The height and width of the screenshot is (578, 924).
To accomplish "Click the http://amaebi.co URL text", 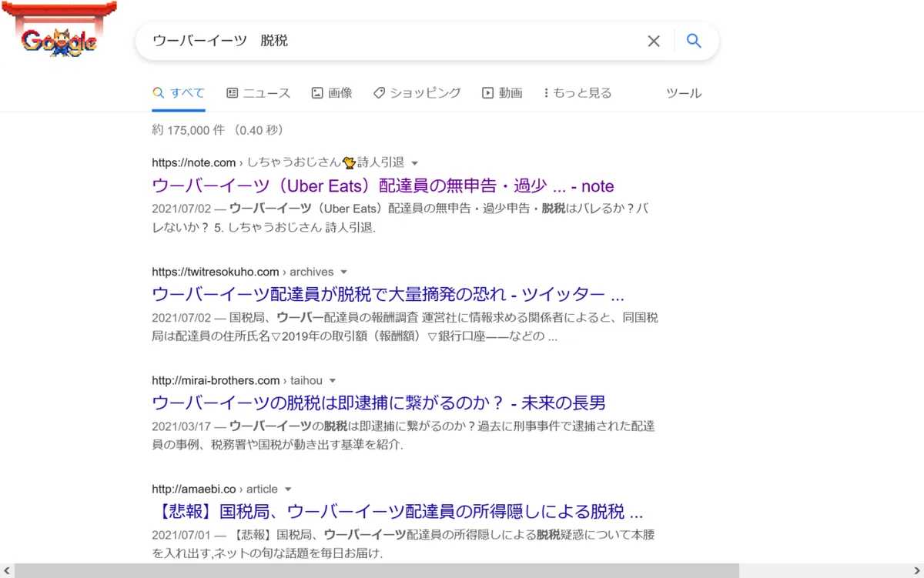I will [x=193, y=489].
